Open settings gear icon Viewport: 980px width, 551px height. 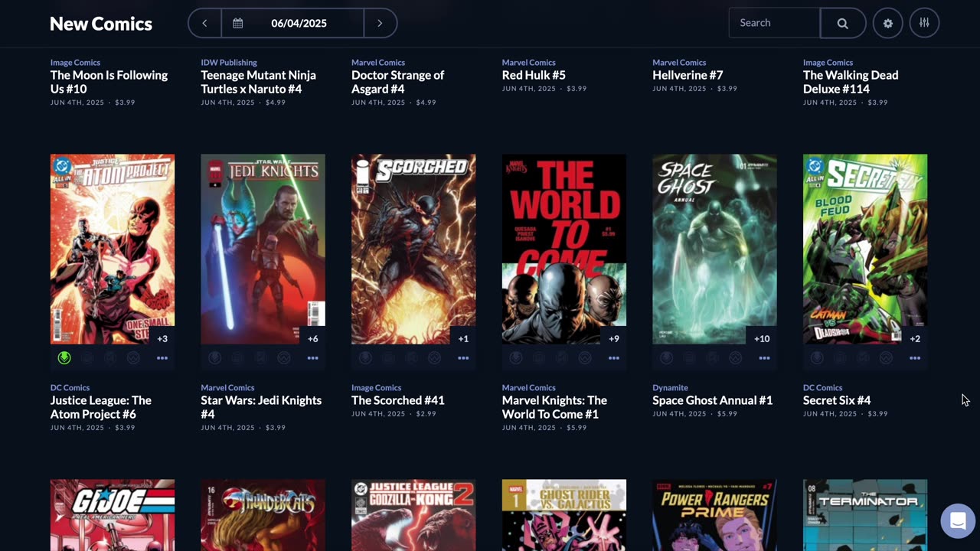[x=888, y=23]
